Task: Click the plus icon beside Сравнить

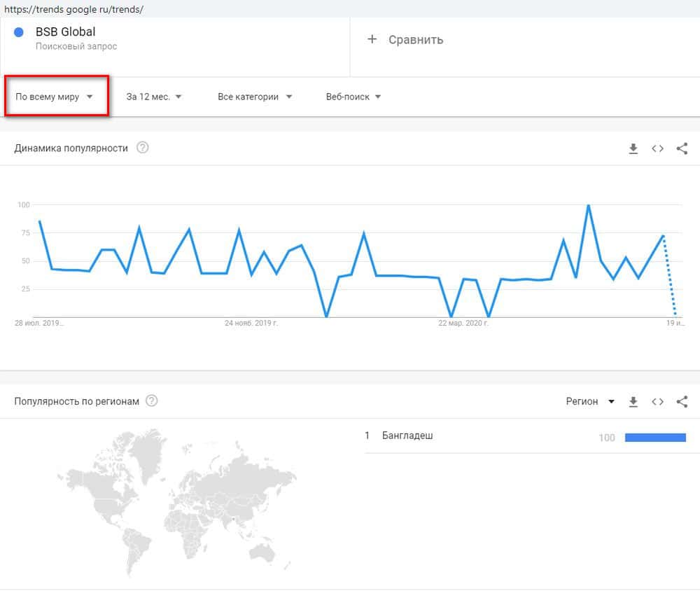Action: pyautogui.click(x=372, y=39)
